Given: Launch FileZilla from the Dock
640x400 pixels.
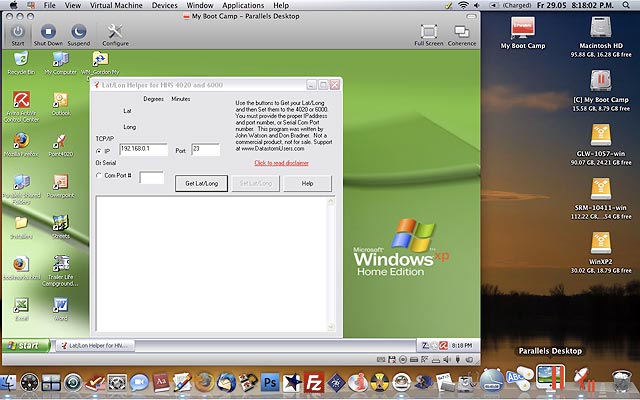Looking at the screenshot, I should pyautogui.click(x=314, y=383).
